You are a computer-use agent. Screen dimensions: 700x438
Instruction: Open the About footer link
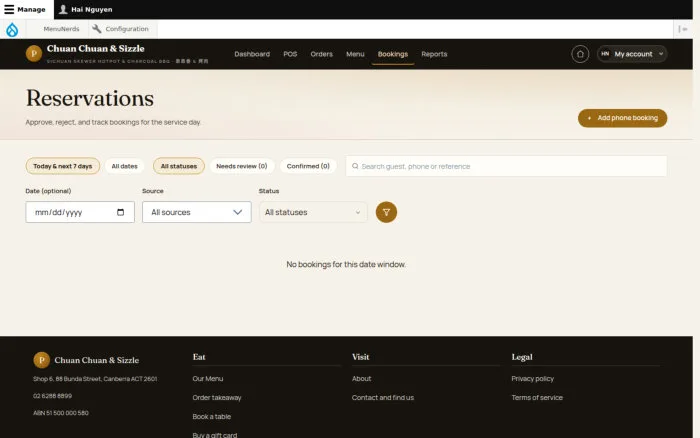pyautogui.click(x=361, y=379)
